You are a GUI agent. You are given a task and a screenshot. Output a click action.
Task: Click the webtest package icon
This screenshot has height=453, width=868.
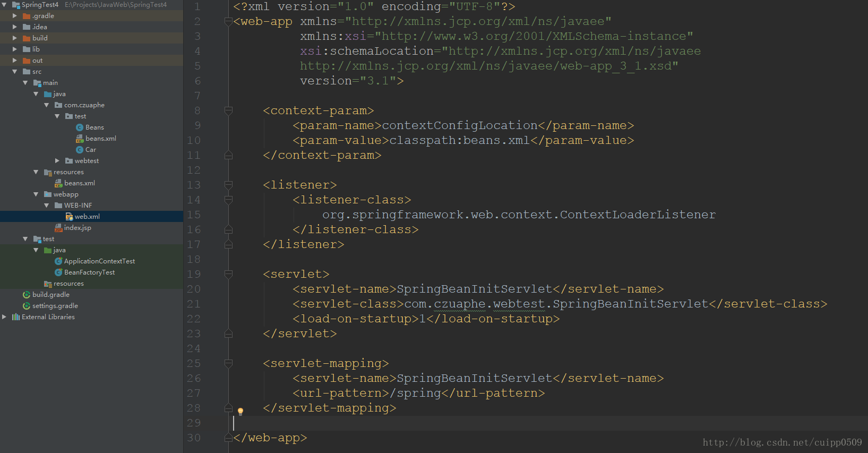point(69,161)
